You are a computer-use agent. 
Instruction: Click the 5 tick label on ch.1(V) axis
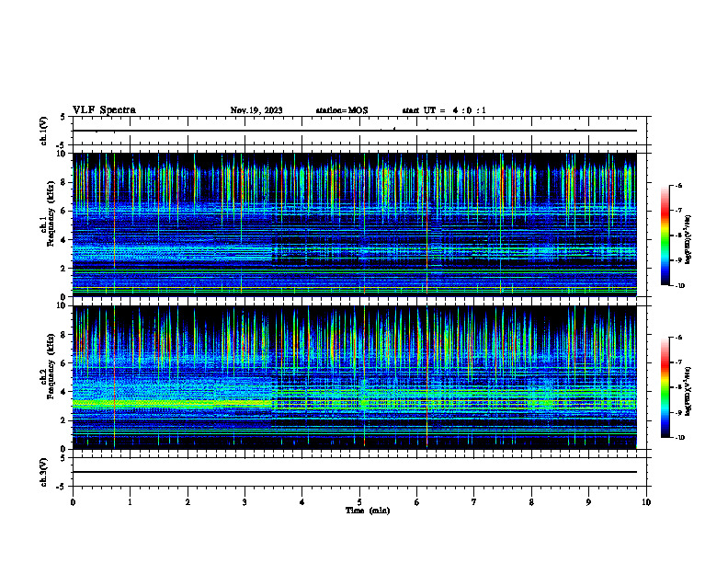click(63, 117)
